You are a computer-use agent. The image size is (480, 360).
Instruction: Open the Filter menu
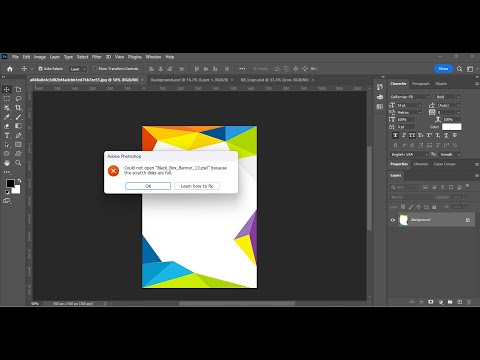[x=97, y=57]
